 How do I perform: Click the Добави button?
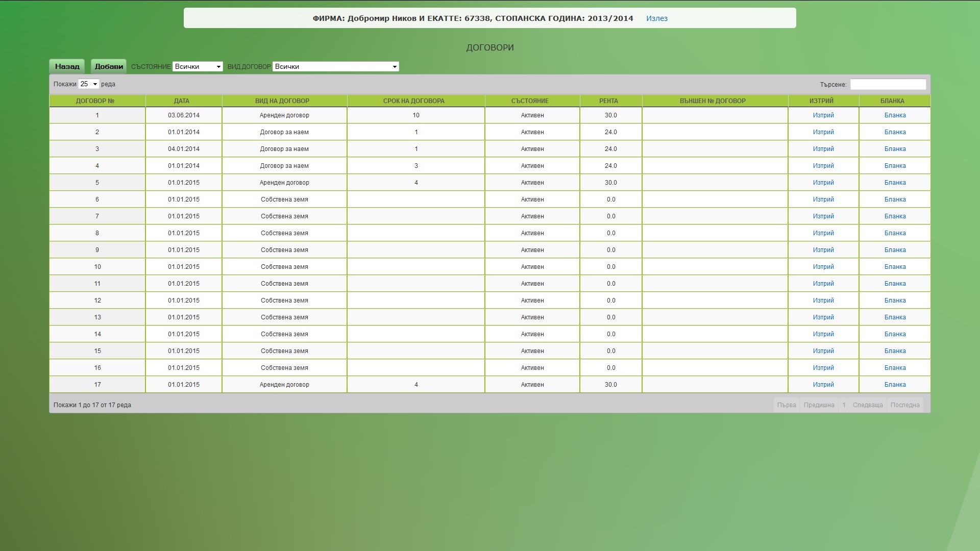point(109,66)
